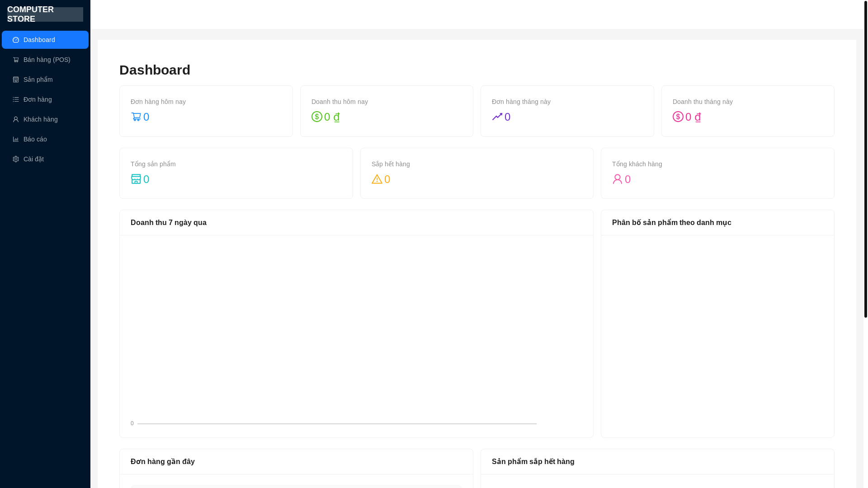The width and height of the screenshot is (868, 488).
Task: Click rising trend icon in Đơn hàng tháng này
Action: coord(497,117)
